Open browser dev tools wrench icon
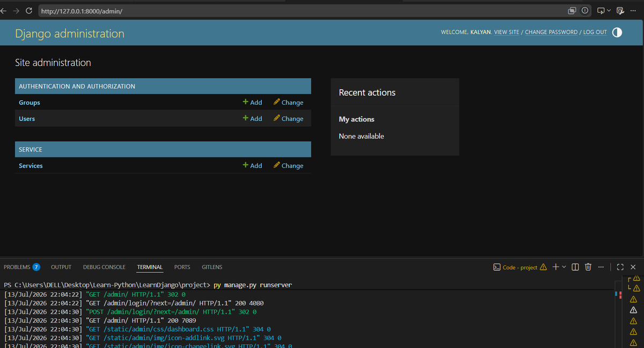644x348 pixels. coord(620,11)
